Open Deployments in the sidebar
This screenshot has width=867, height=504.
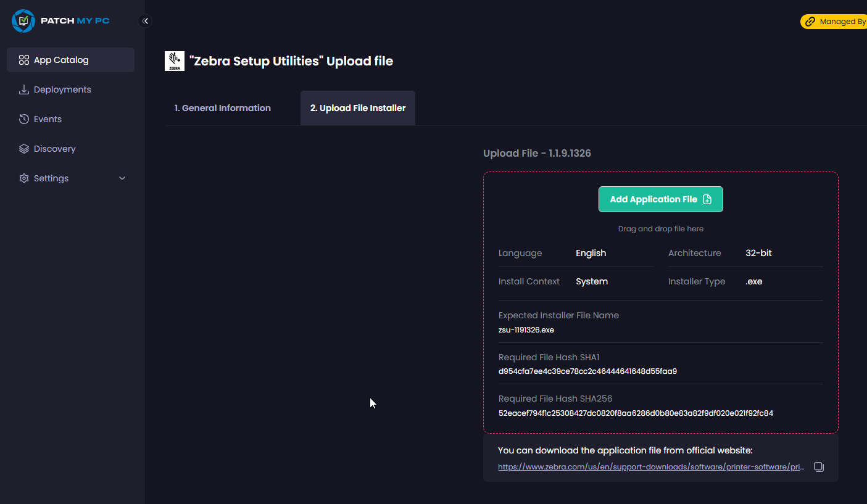(x=62, y=89)
